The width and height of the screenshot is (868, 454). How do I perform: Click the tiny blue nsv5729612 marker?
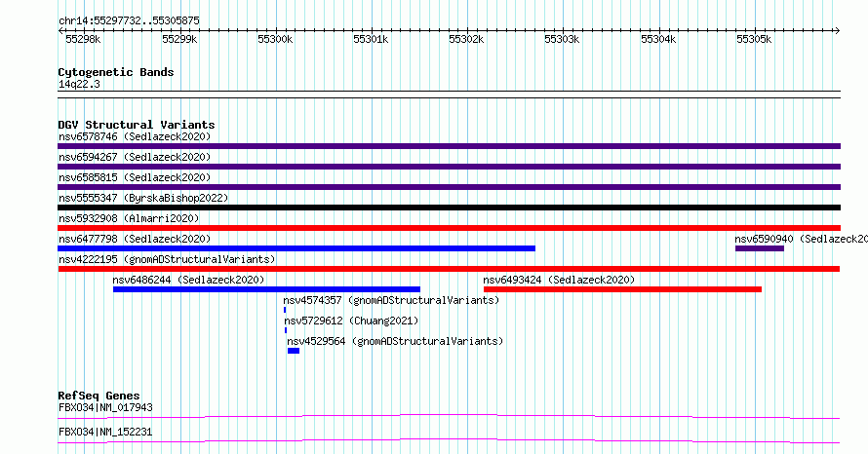[x=286, y=330]
